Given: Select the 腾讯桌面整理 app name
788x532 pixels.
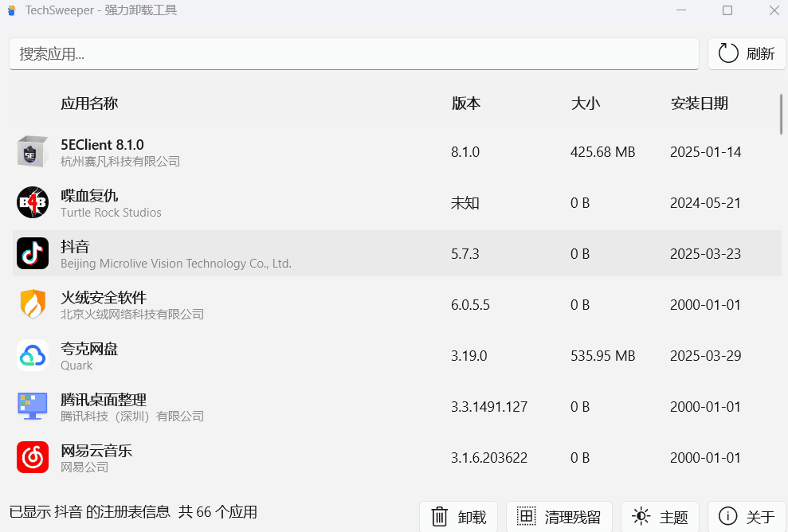Looking at the screenshot, I should 104,399.
